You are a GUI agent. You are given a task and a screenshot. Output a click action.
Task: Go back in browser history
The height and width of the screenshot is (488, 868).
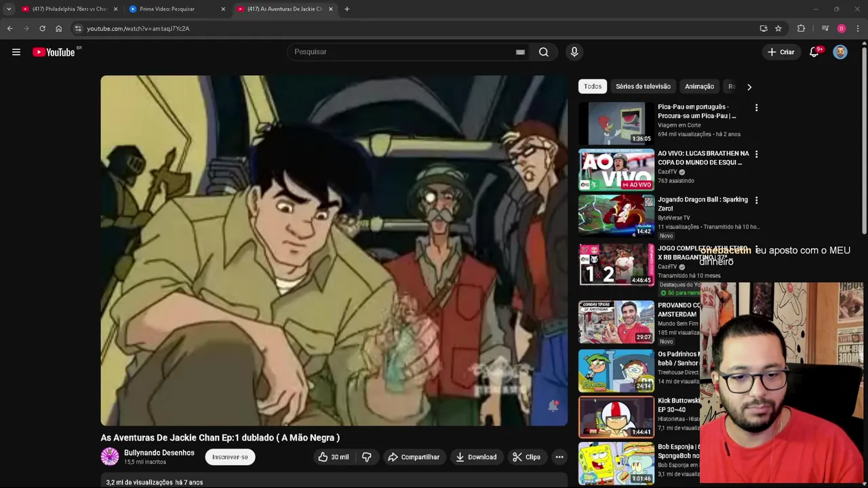[9, 28]
